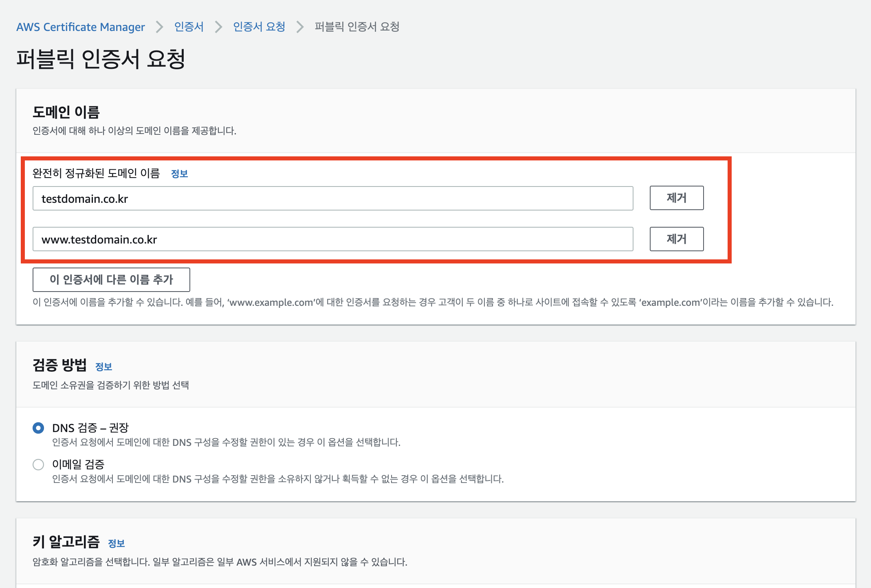Go to the 인증서 breadcrumb link
The height and width of the screenshot is (588, 871).
pos(189,27)
